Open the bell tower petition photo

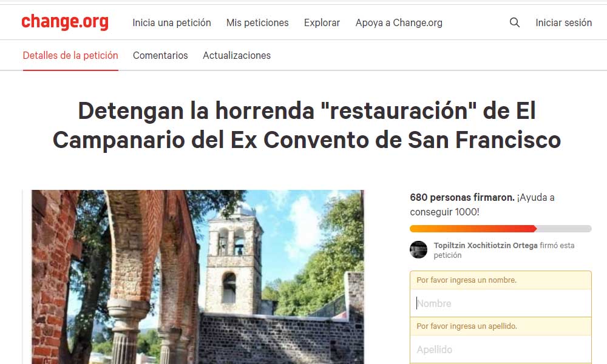[197, 277]
